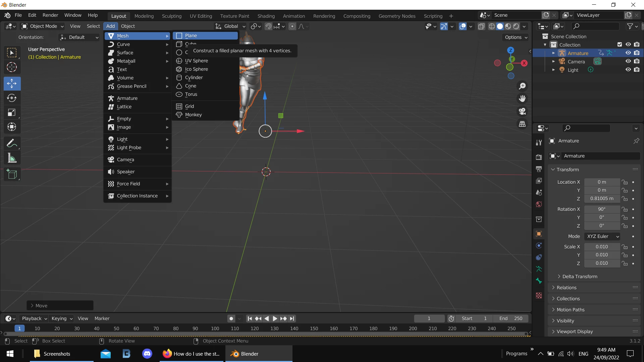Click the Options button in viewport

(x=516, y=37)
